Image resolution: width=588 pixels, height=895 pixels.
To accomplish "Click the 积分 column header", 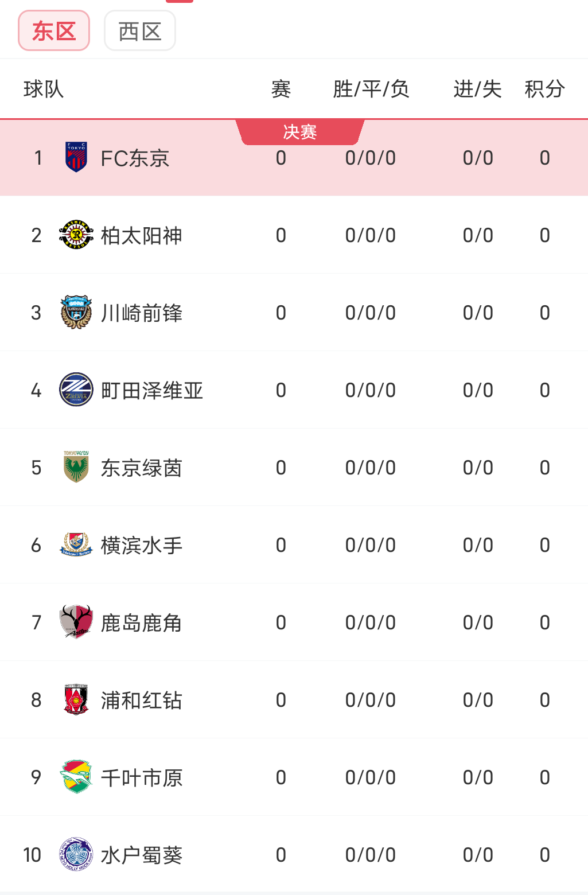I will pyautogui.click(x=544, y=89).
